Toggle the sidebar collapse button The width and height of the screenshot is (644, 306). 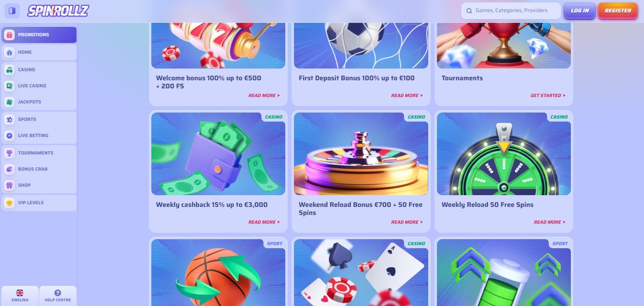tap(12, 11)
